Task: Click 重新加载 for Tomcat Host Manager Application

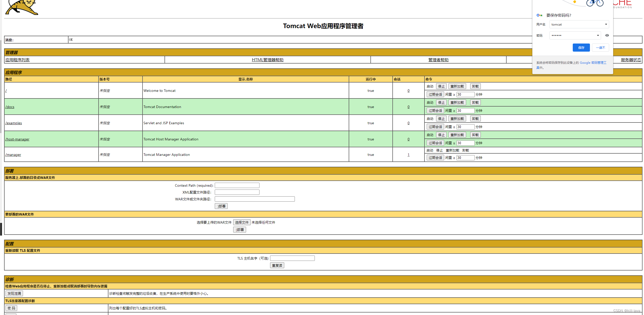Action: [x=457, y=135]
